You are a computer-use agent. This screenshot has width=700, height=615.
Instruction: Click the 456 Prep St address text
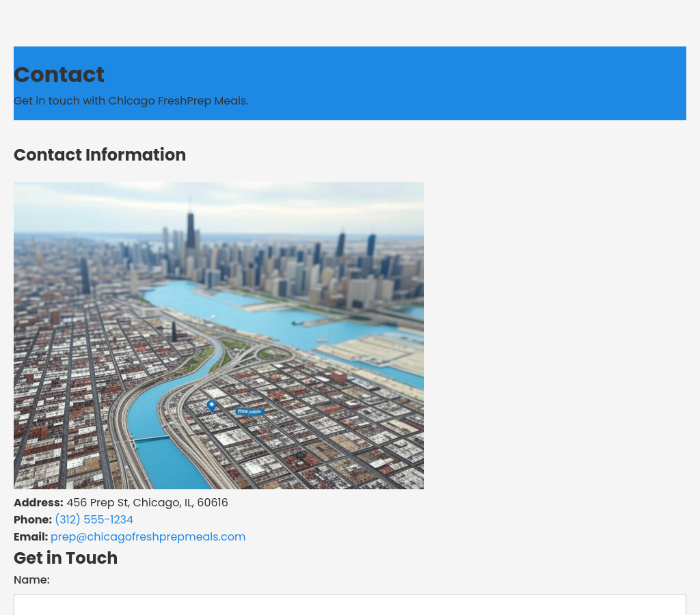coord(147,503)
